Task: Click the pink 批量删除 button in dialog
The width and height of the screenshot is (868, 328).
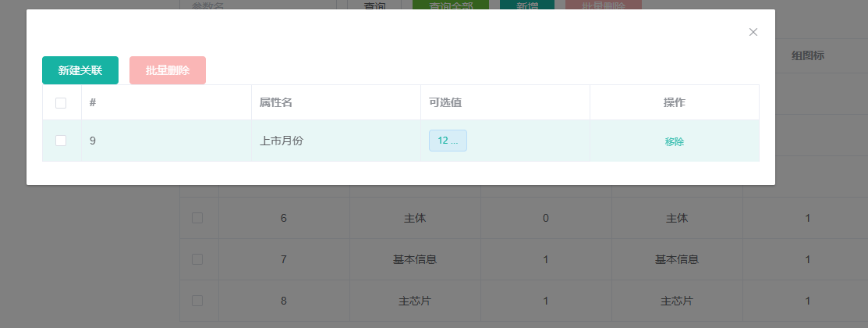Action: pos(168,70)
